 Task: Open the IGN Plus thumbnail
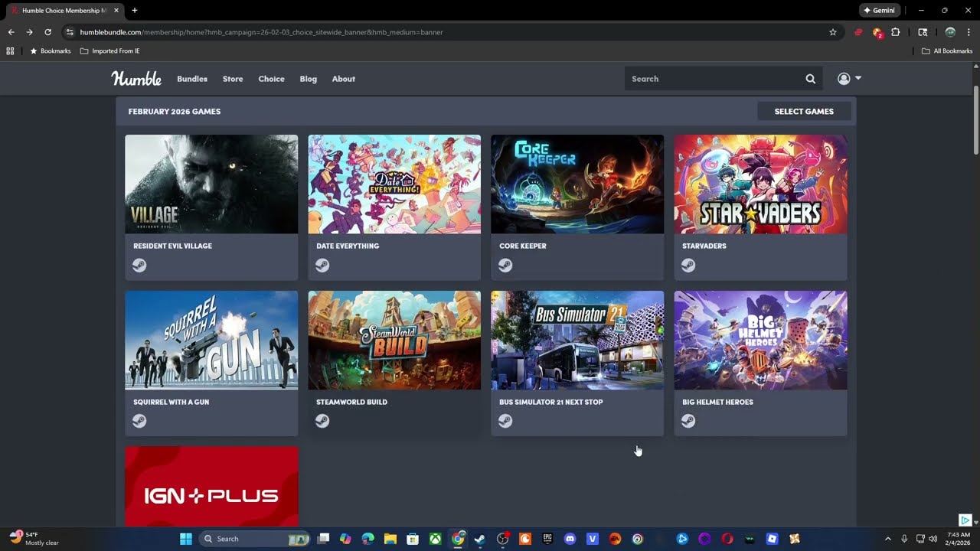(211, 487)
